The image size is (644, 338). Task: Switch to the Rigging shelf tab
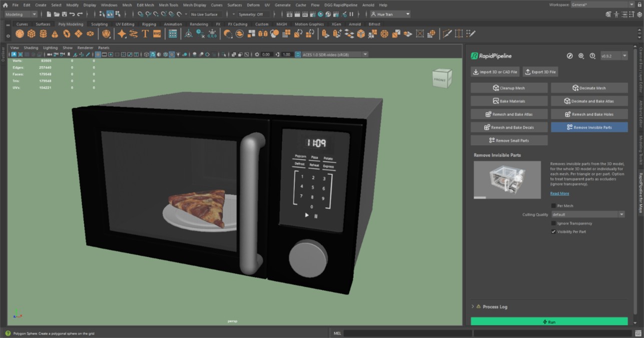click(149, 24)
